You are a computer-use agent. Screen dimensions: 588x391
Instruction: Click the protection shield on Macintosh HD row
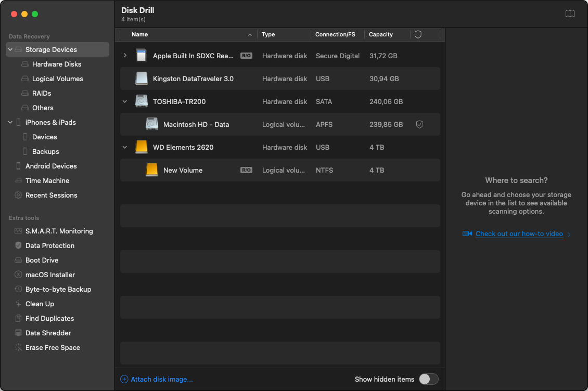tap(419, 124)
